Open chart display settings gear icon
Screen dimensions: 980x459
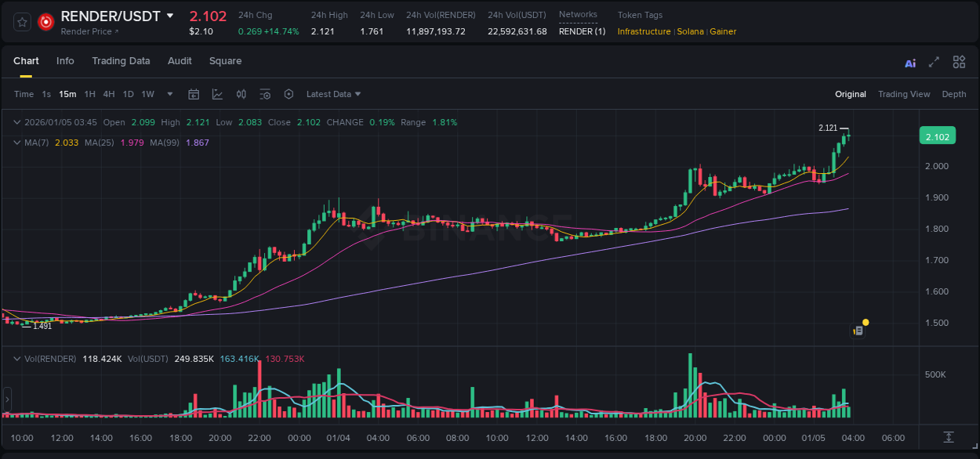289,94
